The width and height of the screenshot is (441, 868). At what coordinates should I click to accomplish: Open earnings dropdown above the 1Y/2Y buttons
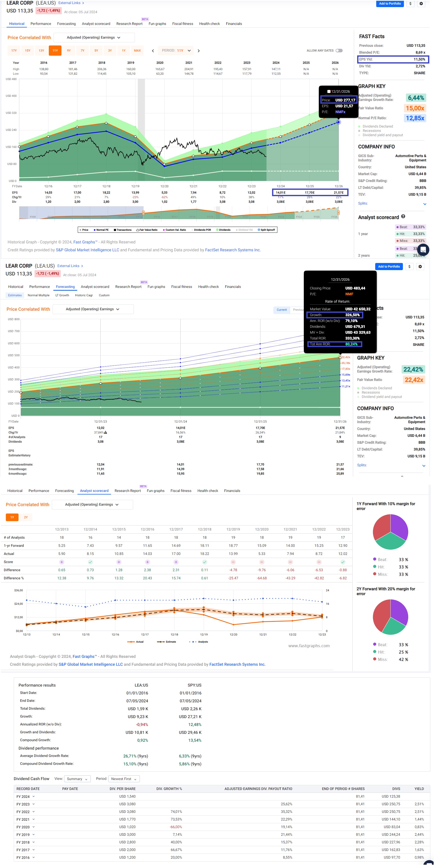point(92,504)
